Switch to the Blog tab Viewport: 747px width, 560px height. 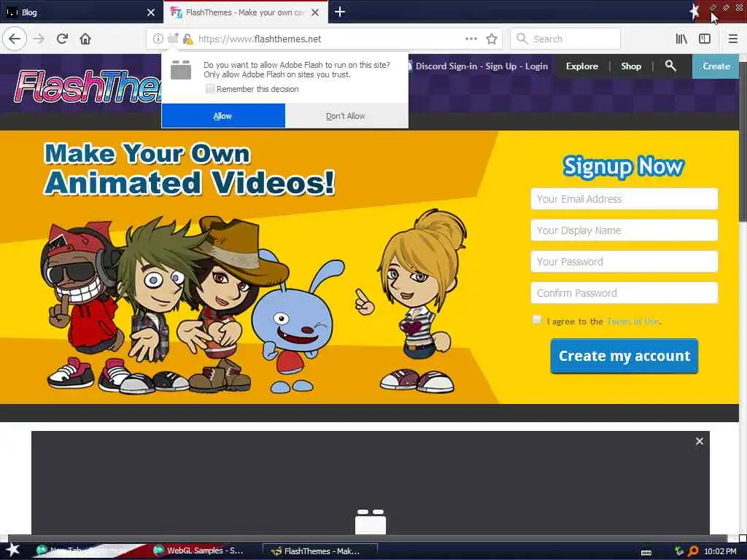82,12
